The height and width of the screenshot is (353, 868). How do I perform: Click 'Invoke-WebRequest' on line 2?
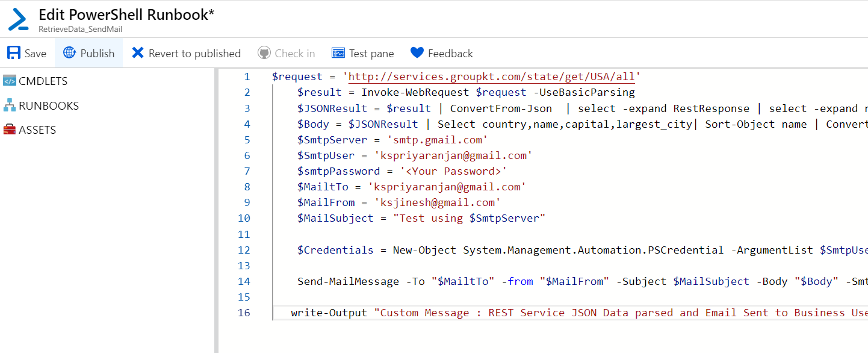click(415, 93)
